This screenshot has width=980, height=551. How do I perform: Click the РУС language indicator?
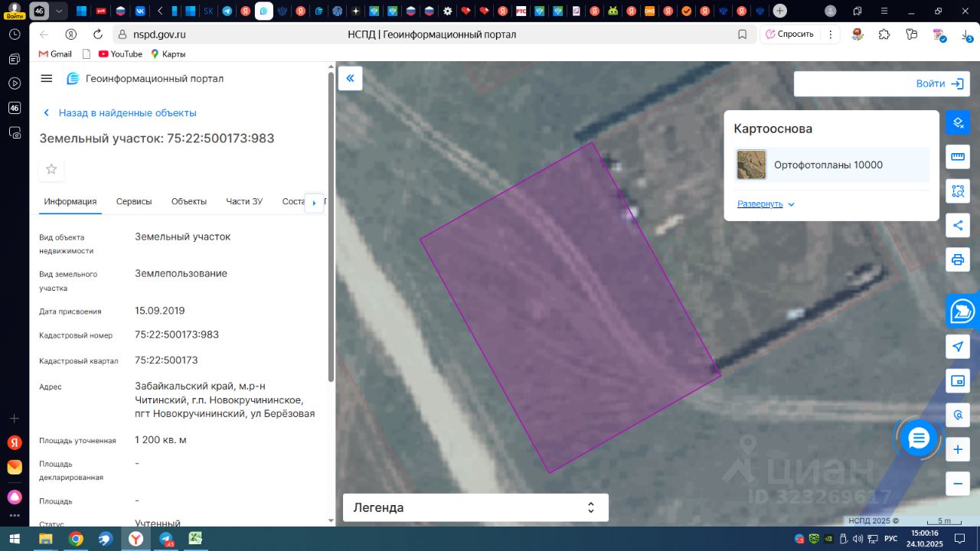[x=891, y=539]
